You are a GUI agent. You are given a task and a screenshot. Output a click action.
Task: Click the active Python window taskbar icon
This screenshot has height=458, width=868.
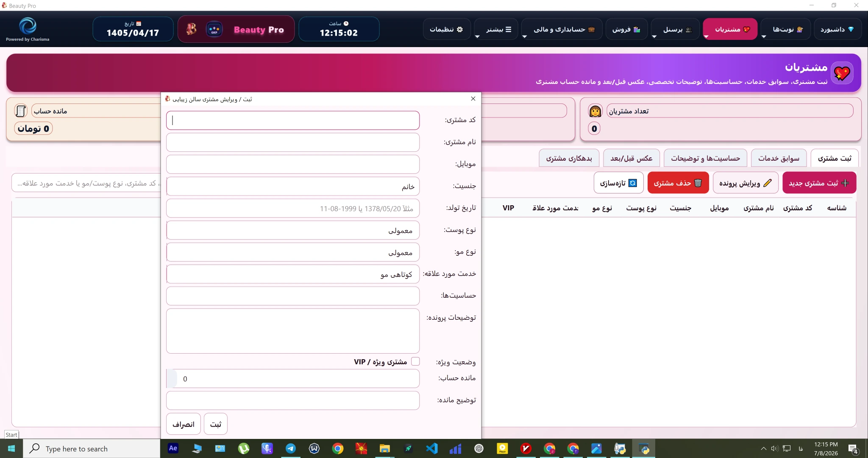(x=643, y=448)
